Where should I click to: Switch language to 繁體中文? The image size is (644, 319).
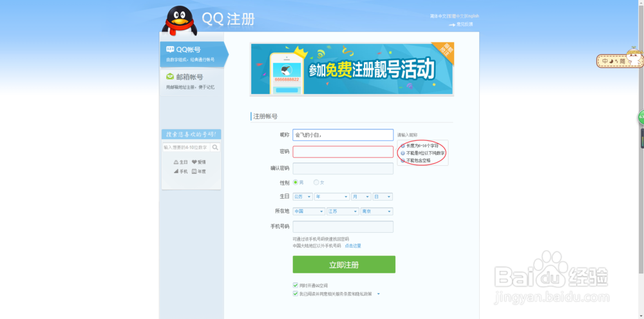coord(457,16)
